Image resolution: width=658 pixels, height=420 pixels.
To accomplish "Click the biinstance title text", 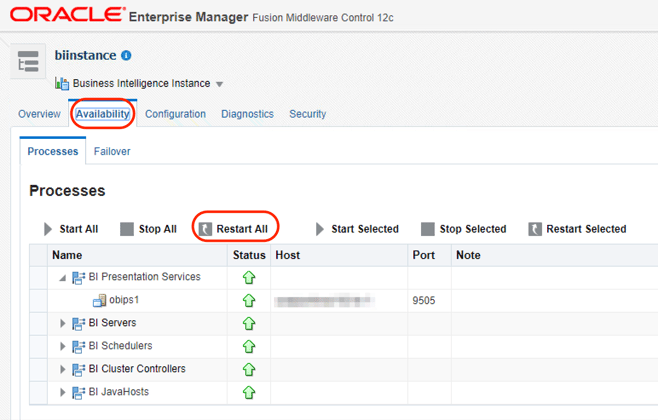I will click(86, 55).
